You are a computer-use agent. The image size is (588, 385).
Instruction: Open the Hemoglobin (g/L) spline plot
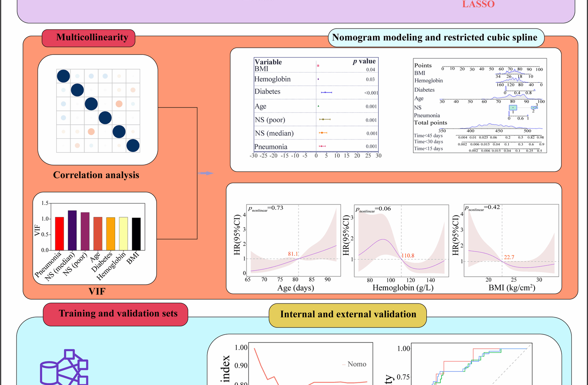tap(401, 241)
